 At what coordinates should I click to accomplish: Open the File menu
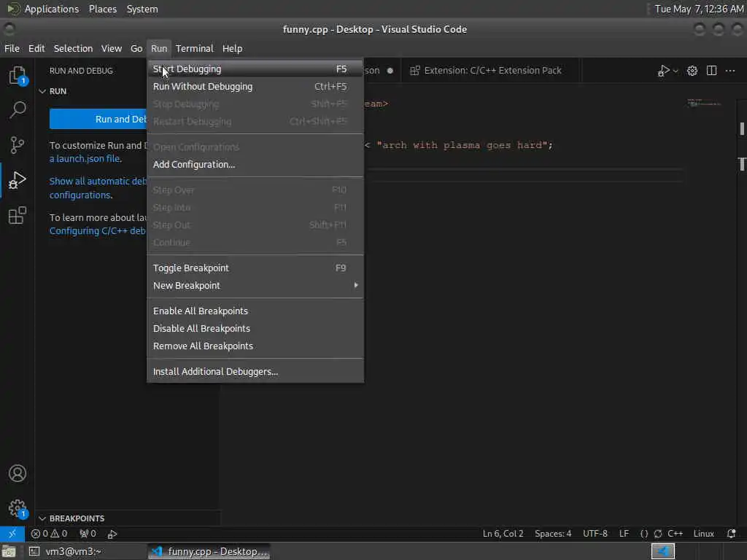tap(12, 48)
